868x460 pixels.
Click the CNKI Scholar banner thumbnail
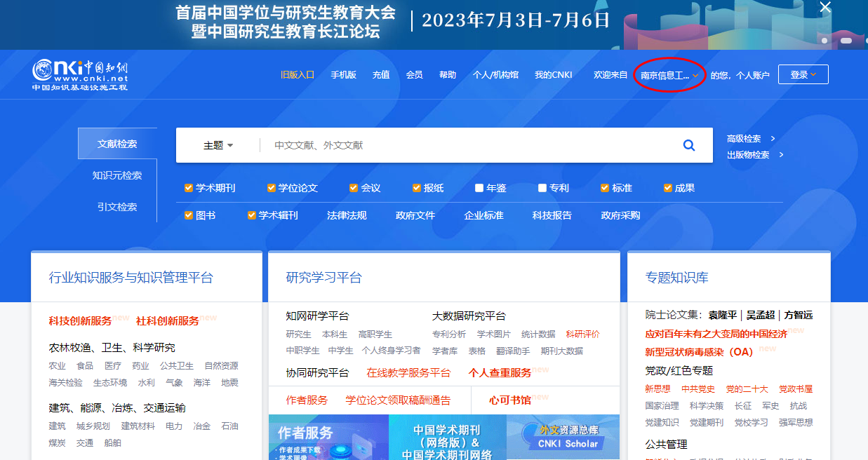coord(563,438)
